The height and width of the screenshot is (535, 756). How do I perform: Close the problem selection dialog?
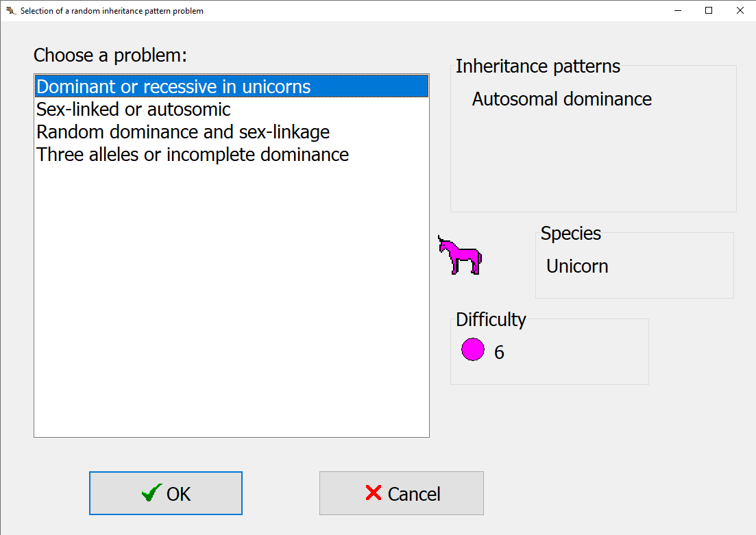740,11
